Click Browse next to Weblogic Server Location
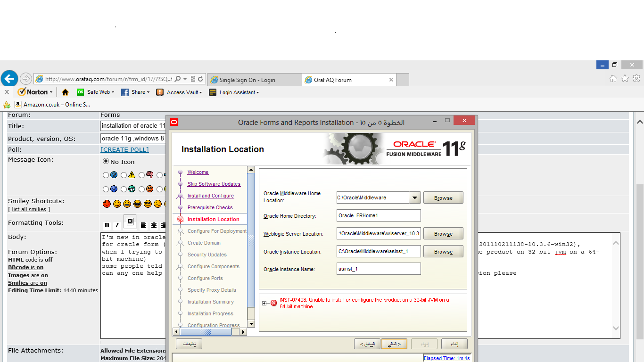Image resolution: width=644 pixels, height=362 pixels. coord(443,234)
